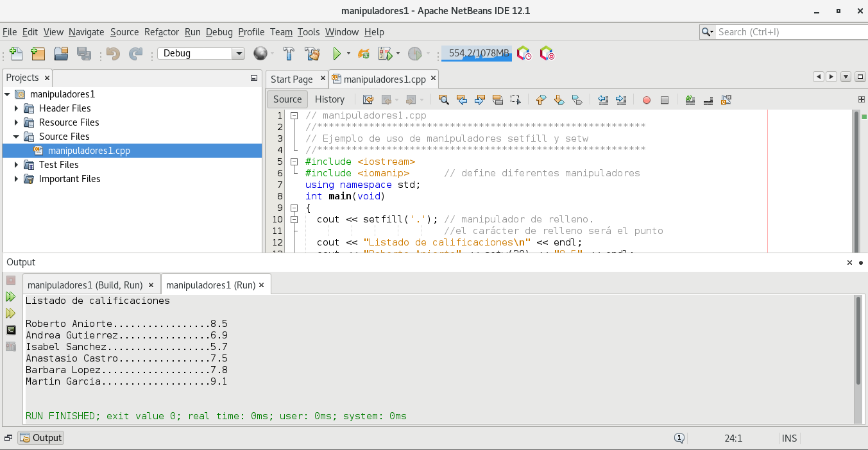The height and width of the screenshot is (450, 868).
Task: Click the Find Selection magnifier icon
Action: click(x=443, y=99)
